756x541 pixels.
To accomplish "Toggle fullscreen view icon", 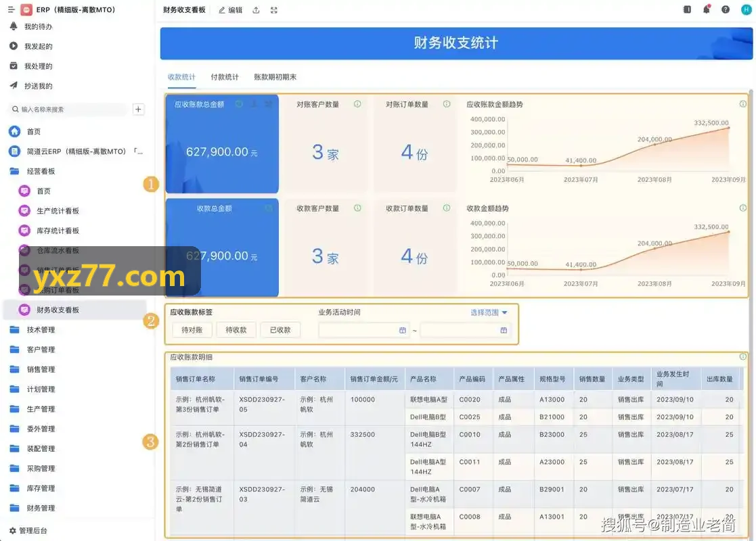I will [274, 10].
